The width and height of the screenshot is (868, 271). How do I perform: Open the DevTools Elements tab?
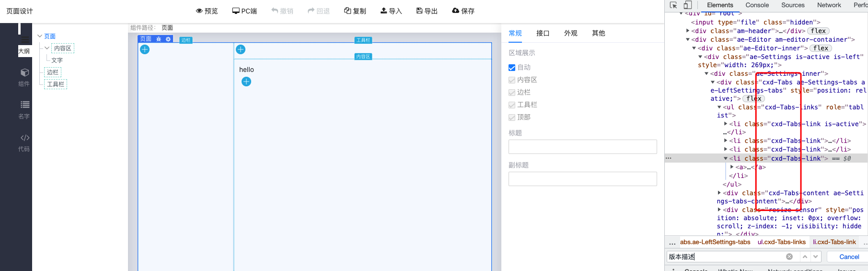point(720,5)
